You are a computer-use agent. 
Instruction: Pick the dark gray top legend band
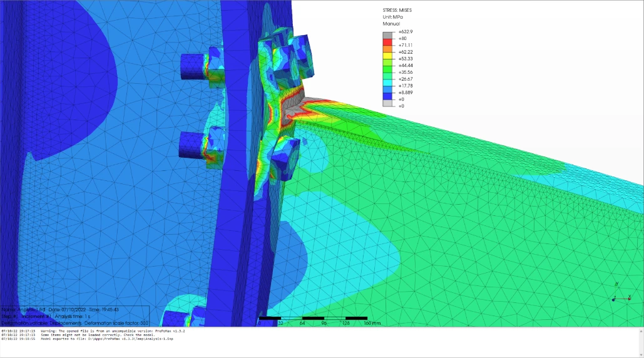pos(388,34)
